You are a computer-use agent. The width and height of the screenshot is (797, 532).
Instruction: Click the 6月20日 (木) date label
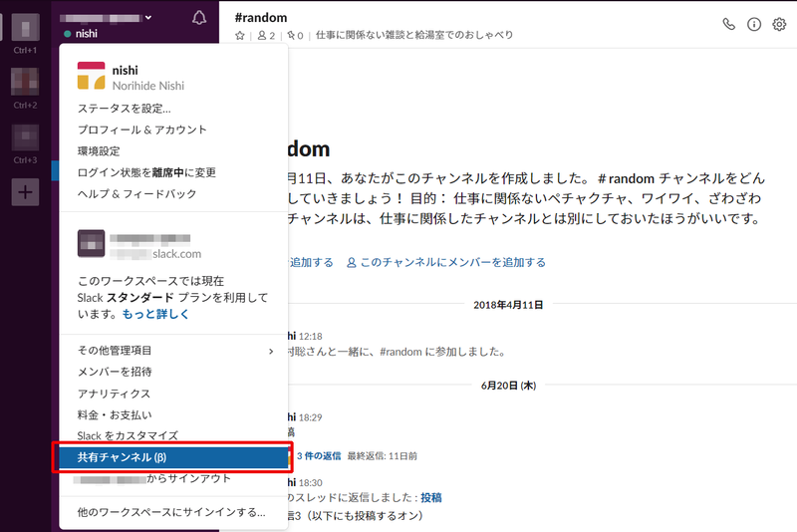click(508, 386)
